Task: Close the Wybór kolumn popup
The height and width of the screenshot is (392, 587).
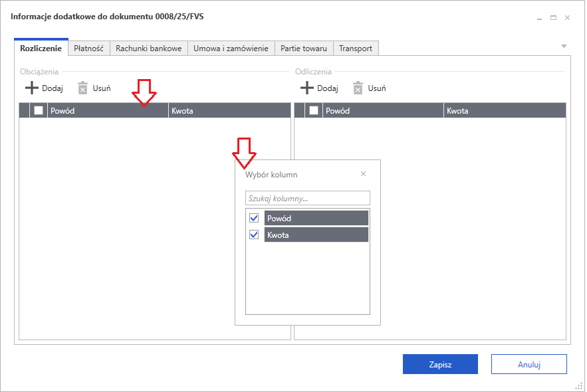Action: [363, 174]
